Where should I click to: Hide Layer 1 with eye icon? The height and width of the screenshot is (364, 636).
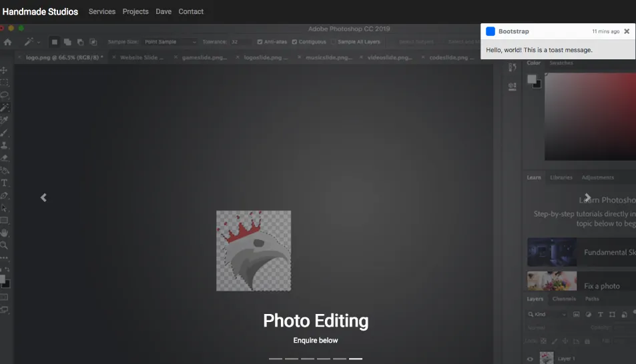pos(530,359)
